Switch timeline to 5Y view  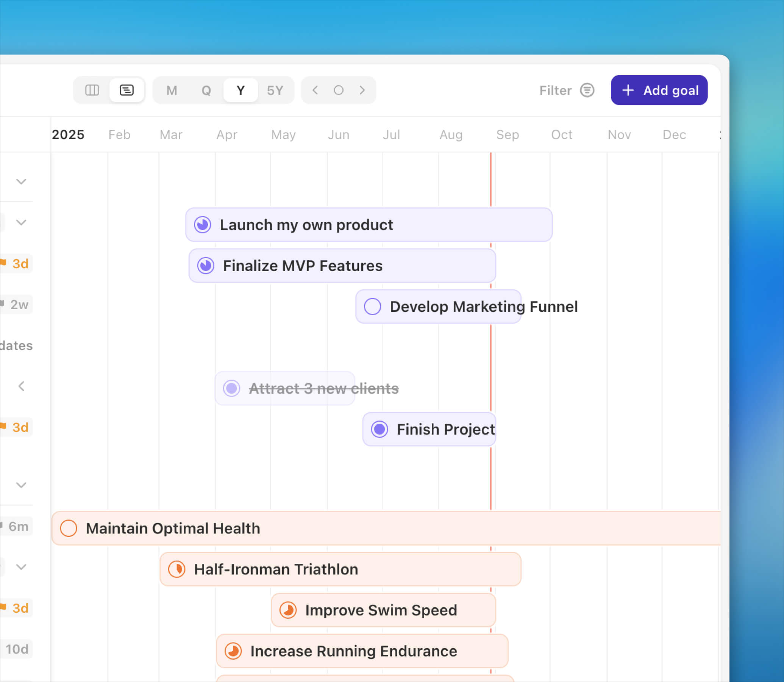pos(275,90)
